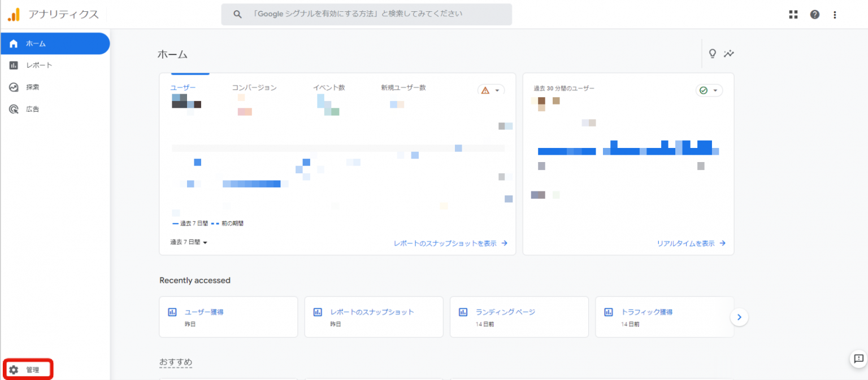Viewport: 868px width, 380px height.
Task: Click the lightbulb insights icon
Action: (713, 54)
